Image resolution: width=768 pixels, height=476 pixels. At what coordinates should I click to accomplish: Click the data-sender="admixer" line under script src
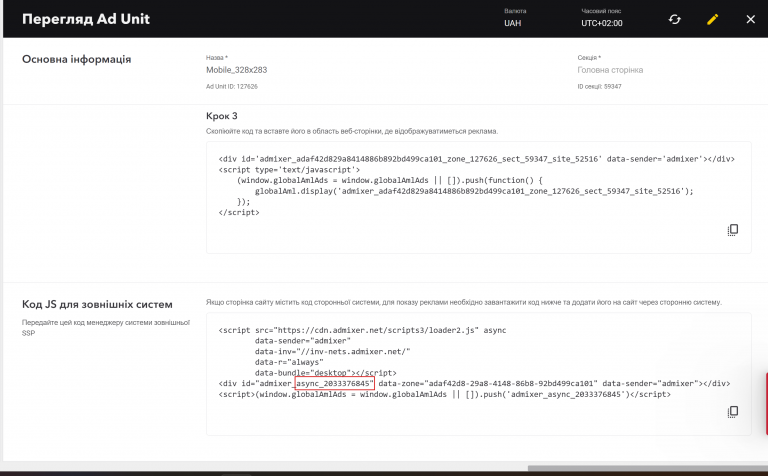303,341
